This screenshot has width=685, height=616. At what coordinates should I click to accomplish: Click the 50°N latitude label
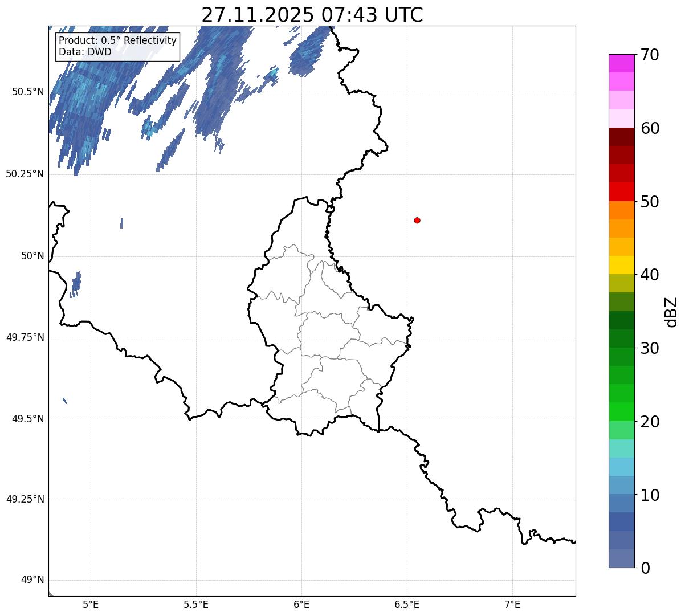(32, 256)
